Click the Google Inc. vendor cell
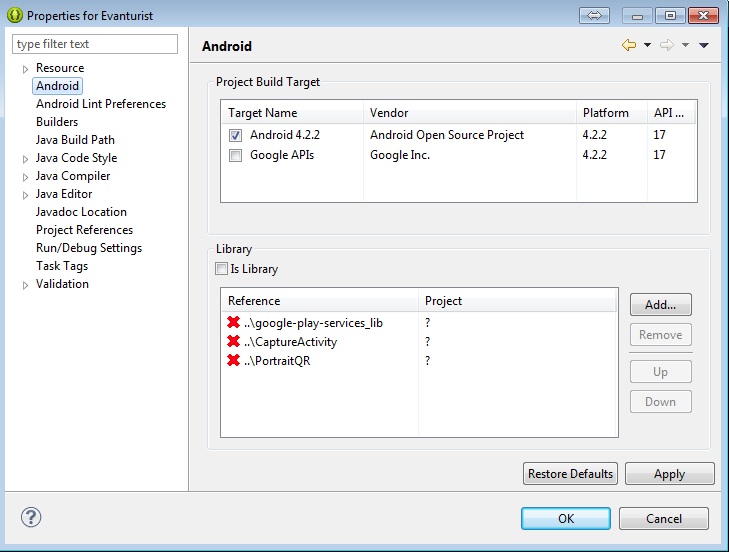 tap(400, 155)
